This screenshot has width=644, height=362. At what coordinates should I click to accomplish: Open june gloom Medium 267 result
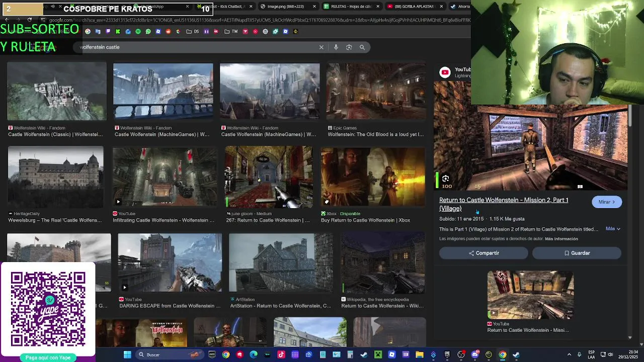pos(268,177)
